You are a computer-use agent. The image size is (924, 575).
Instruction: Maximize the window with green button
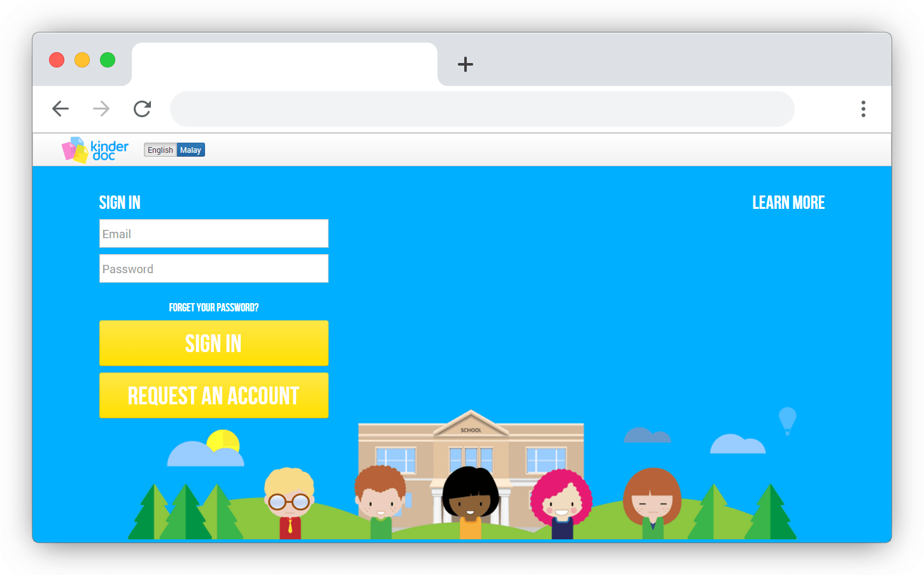108,60
